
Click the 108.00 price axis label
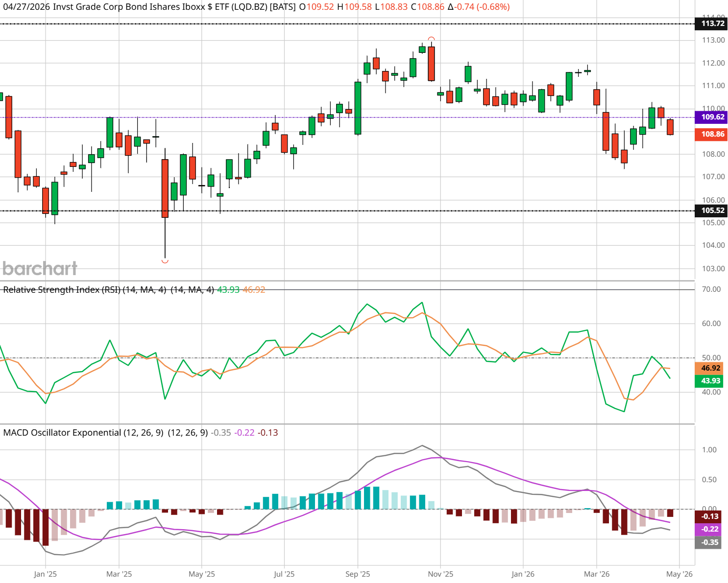713,154
